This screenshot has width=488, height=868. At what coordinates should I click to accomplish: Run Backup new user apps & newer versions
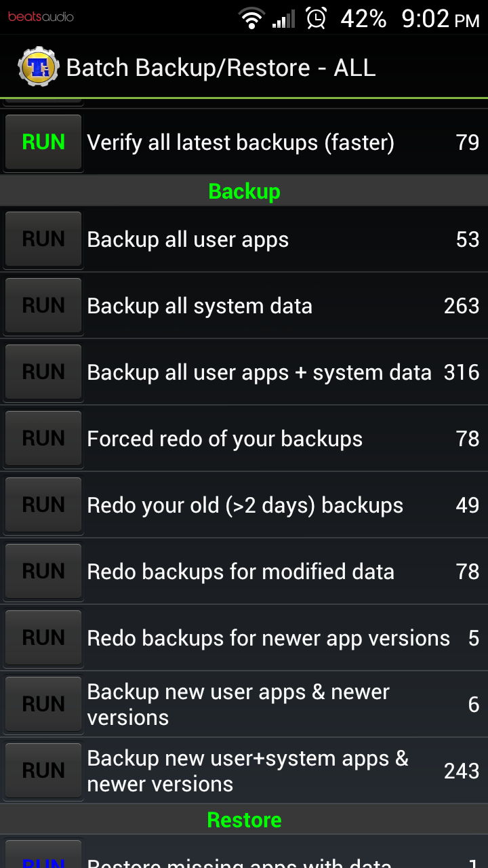tap(43, 705)
